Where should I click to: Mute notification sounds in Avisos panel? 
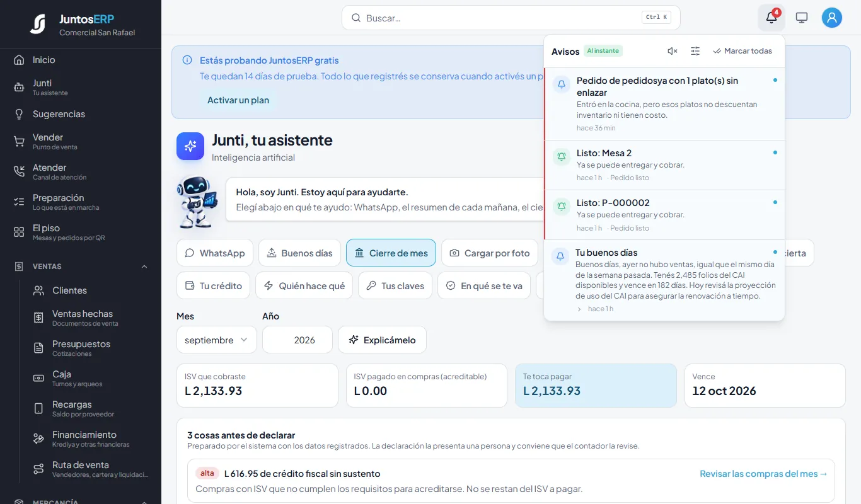tap(673, 51)
